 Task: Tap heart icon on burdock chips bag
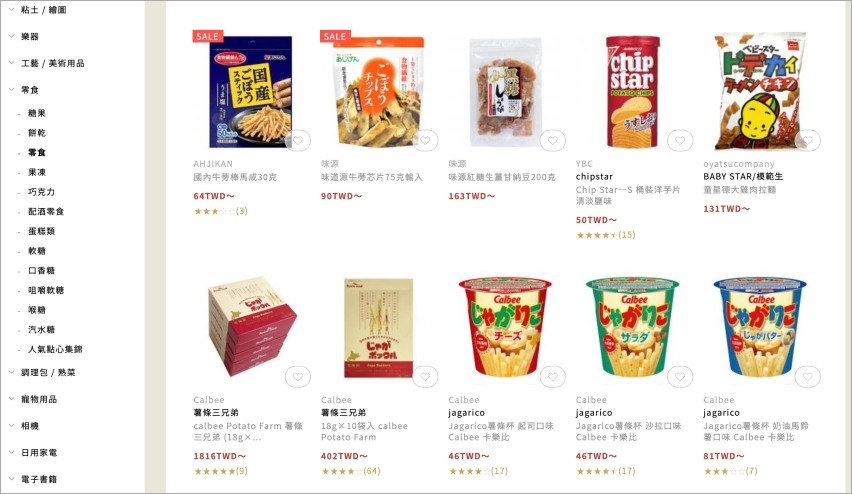(425, 141)
